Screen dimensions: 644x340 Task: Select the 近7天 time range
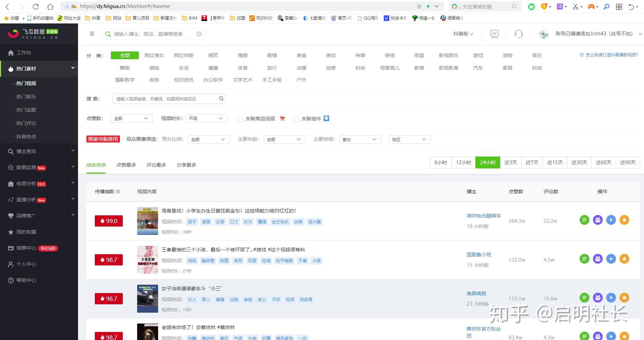pyautogui.click(x=532, y=162)
